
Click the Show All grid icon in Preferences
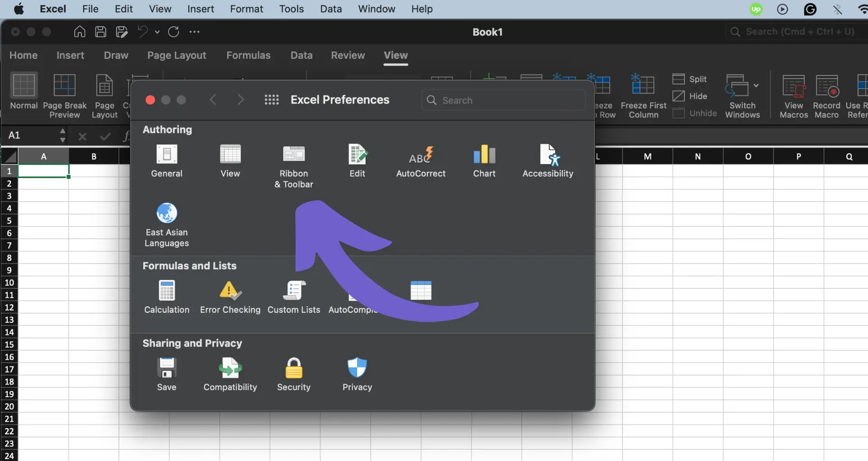click(x=271, y=100)
